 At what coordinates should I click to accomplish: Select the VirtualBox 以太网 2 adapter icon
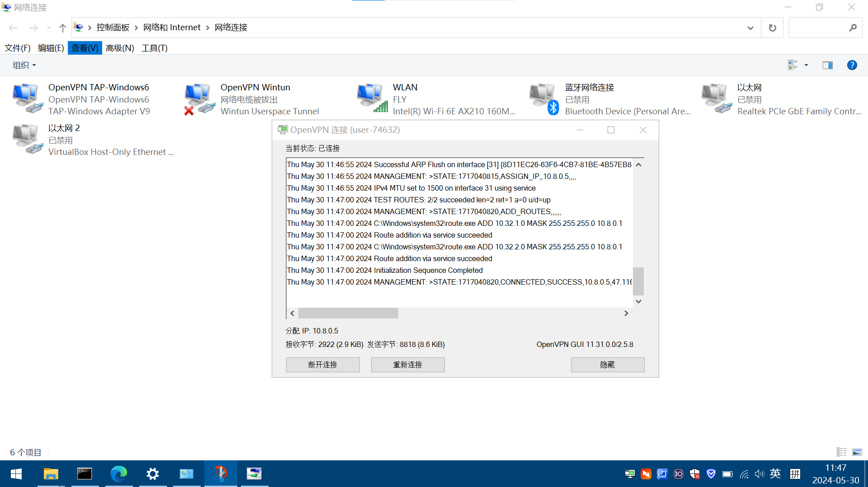[x=26, y=139]
